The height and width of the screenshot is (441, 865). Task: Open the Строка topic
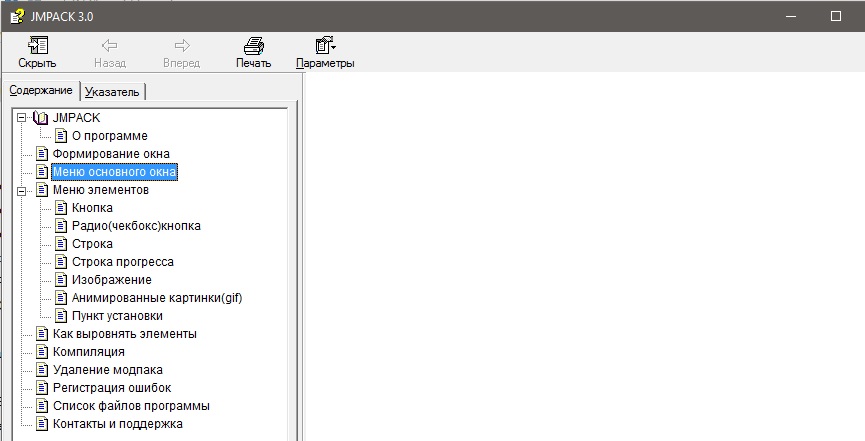pyautogui.click(x=92, y=244)
